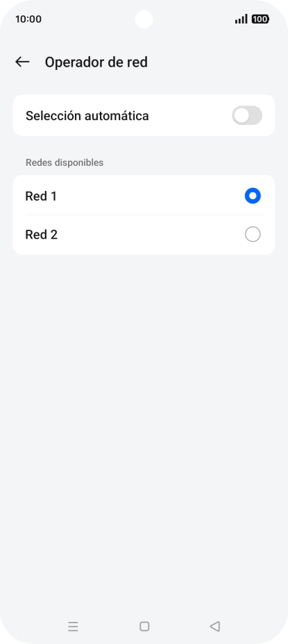Tap empty space in Selección automática card
The width and height of the screenshot is (288, 644).
189,115
